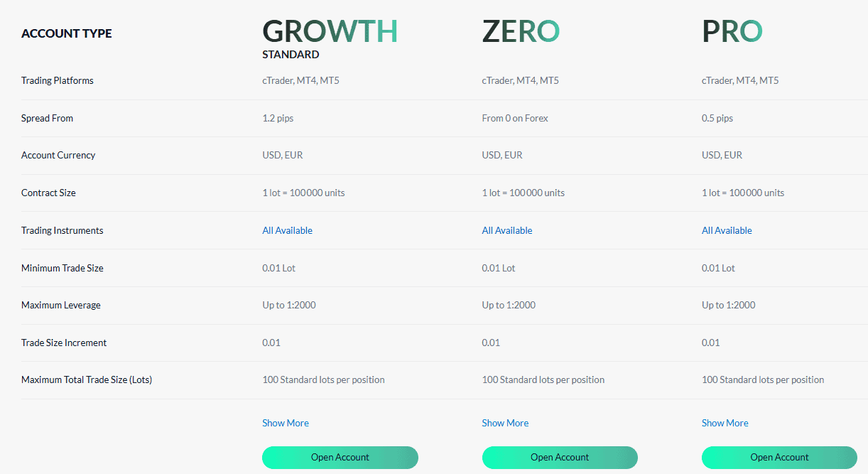The width and height of the screenshot is (868, 474).
Task: Open All Available instruments for GROWTH
Action: [x=287, y=230]
